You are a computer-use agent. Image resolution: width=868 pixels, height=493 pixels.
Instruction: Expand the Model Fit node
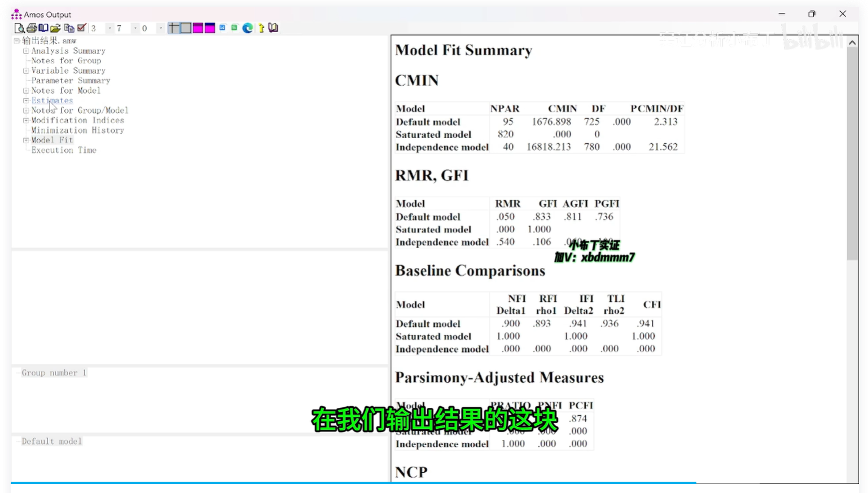(x=26, y=140)
